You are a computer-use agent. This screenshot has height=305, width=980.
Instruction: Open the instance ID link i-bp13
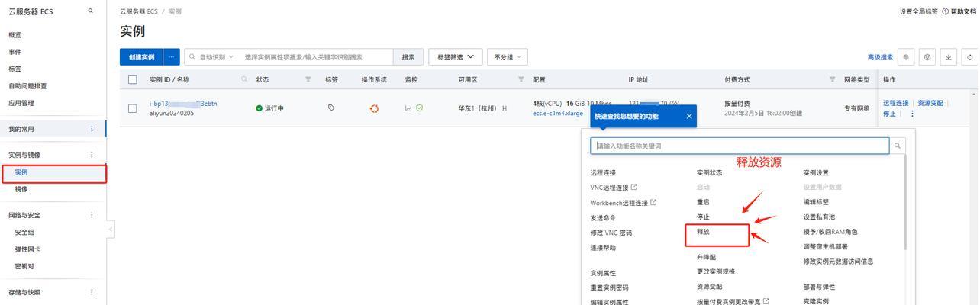(x=183, y=104)
